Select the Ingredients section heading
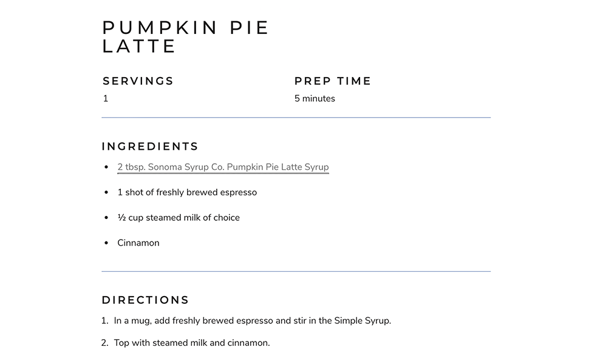Viewport: 589px width, 364px height. (150, 146)
